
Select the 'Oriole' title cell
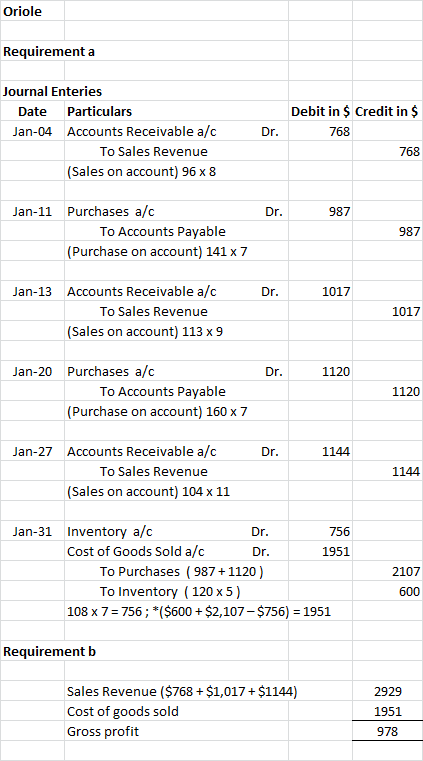[x=32, y=11]
